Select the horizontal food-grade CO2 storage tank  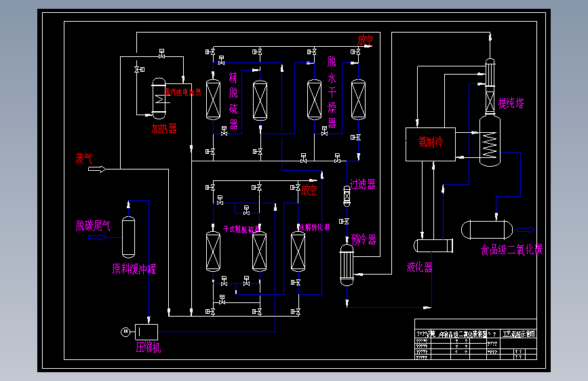pyautogui.click(x=487, y=230)
